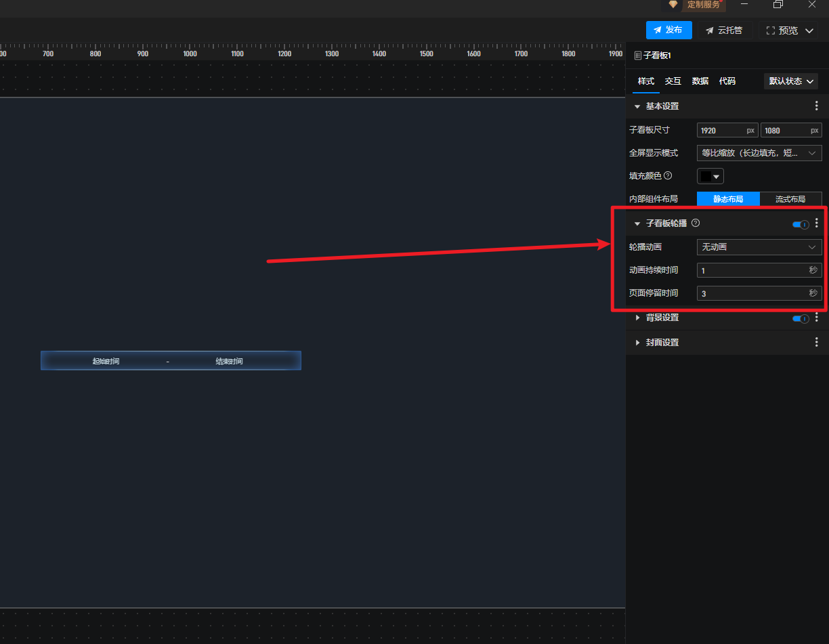
Task: Click the help icon beside 子看板轮播
Action: tap(696, 223)
